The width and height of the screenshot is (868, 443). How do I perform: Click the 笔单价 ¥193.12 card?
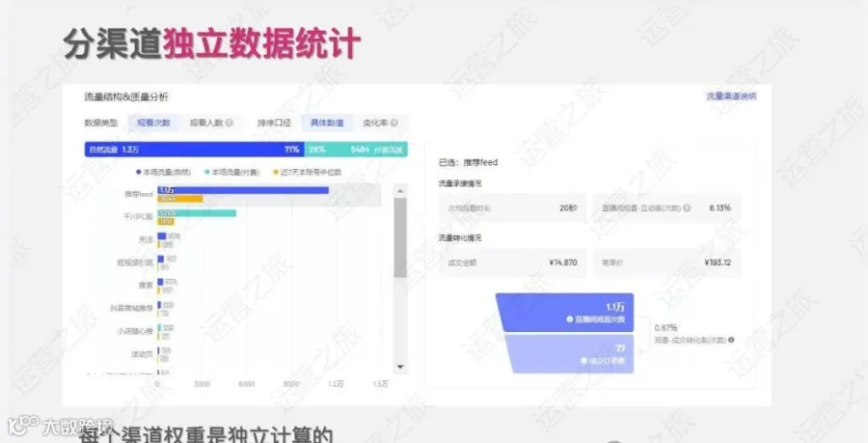667,263
